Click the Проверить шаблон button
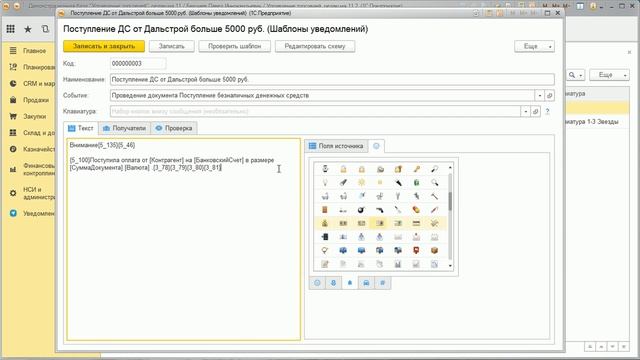This screenshot has height=360, width=640. (x=234, y=46)
